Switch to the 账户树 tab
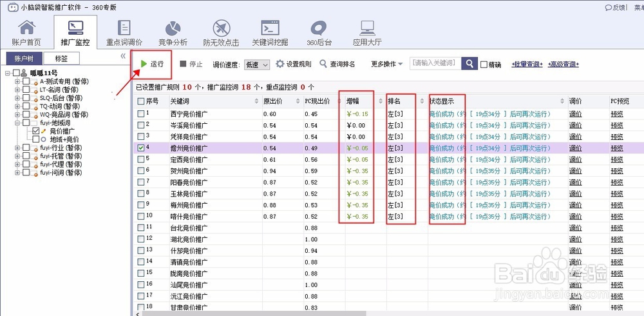The width and height of the screenshot is (644, 316). [x=23, y=59]
